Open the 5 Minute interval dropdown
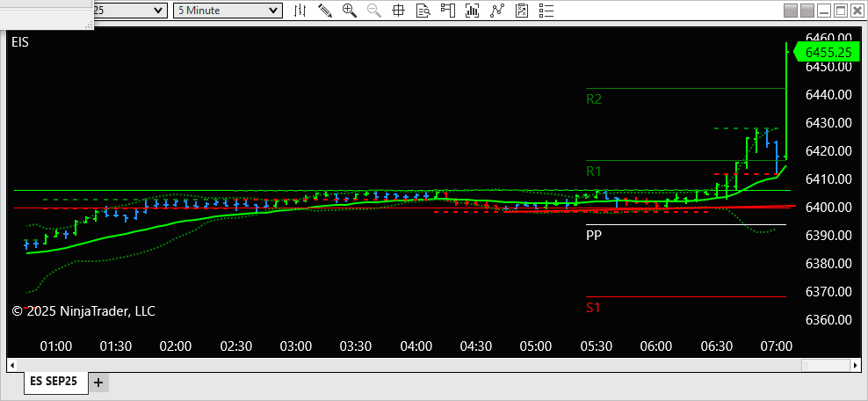868x401 pixels. tap(228, 11)
